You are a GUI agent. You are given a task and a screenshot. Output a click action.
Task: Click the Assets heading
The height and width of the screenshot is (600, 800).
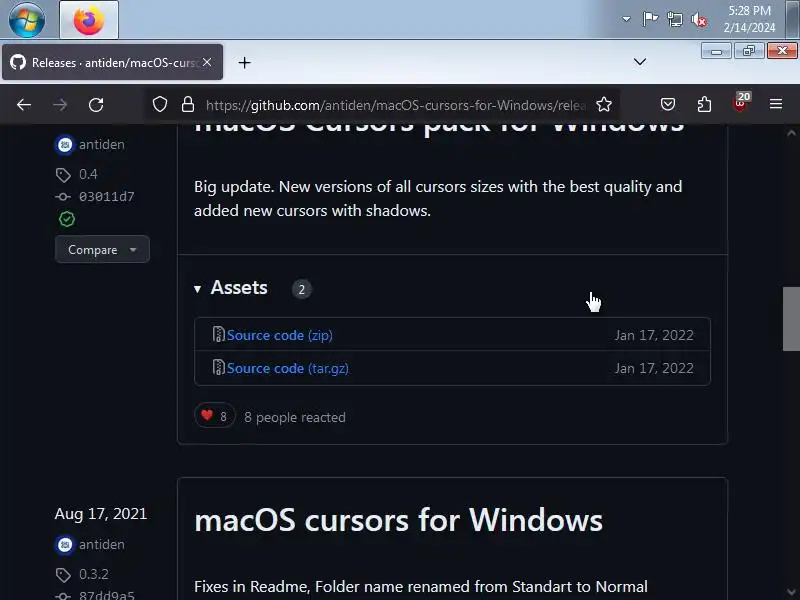click(239, 288)
